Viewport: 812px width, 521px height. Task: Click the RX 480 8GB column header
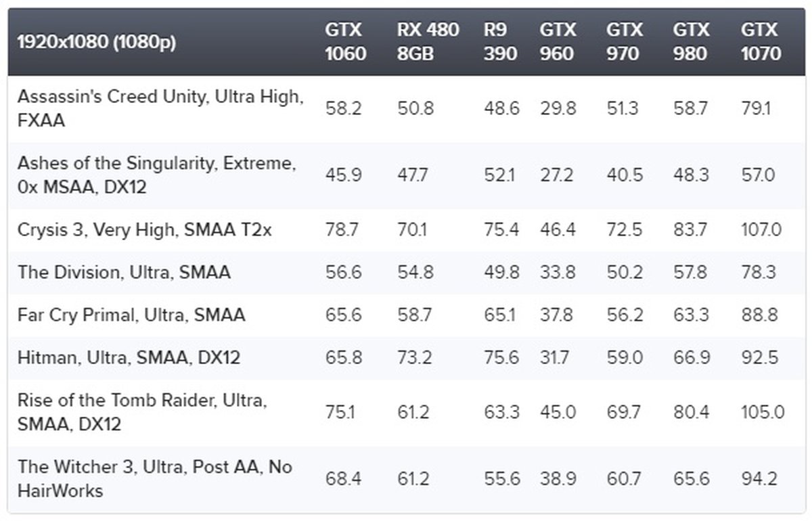tap(428, 42)
